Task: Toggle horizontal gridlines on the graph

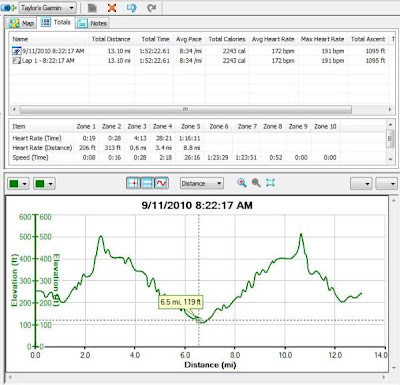Action: tap(147, 183)
